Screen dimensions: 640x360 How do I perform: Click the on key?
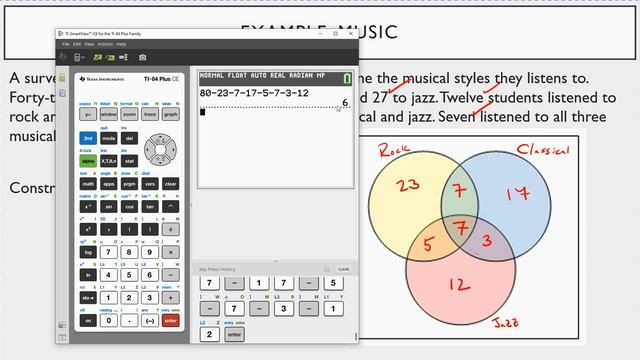pos(88,321)
